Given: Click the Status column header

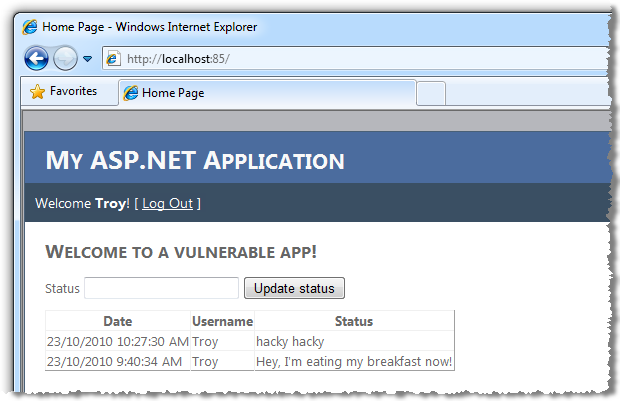Looking at the screenshot, I should (x=354, y=321).
